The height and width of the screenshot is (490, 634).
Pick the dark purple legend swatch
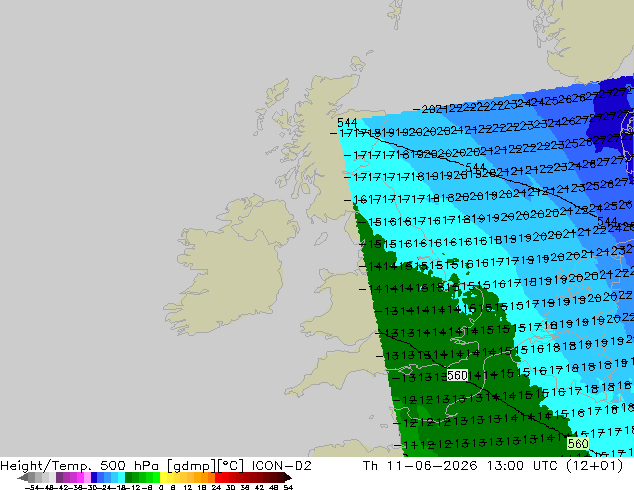[x=59, y=477]
